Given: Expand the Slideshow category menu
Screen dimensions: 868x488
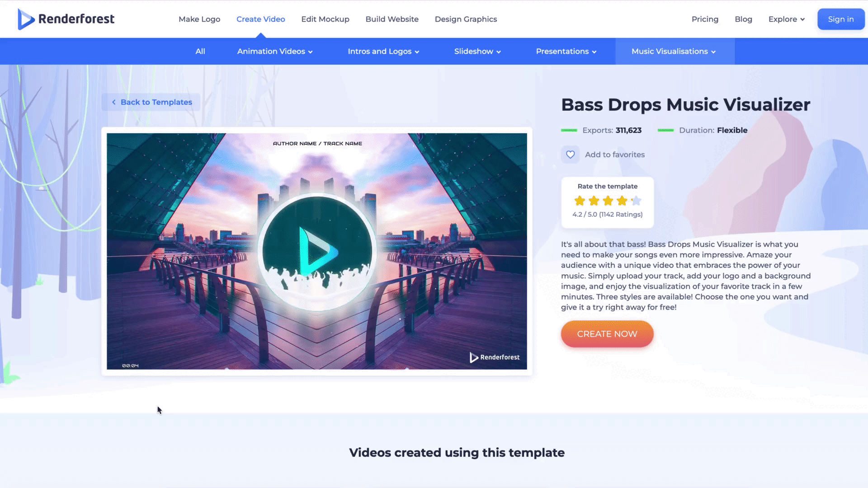Looking at the screenshot, I should (477, 52).
